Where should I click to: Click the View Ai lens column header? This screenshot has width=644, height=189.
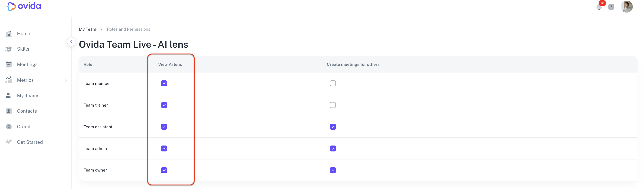point(170,64)
